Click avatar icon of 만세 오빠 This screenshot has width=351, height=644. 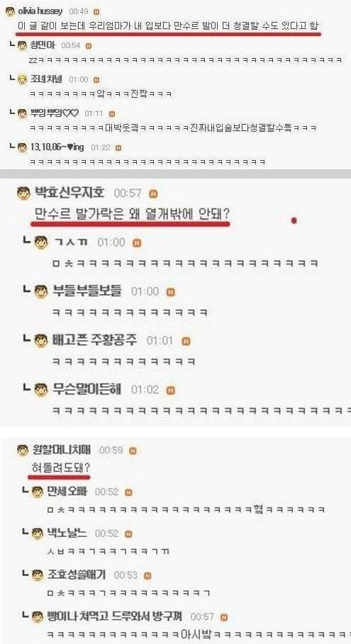pyautogui.click(x=38, y=492)
